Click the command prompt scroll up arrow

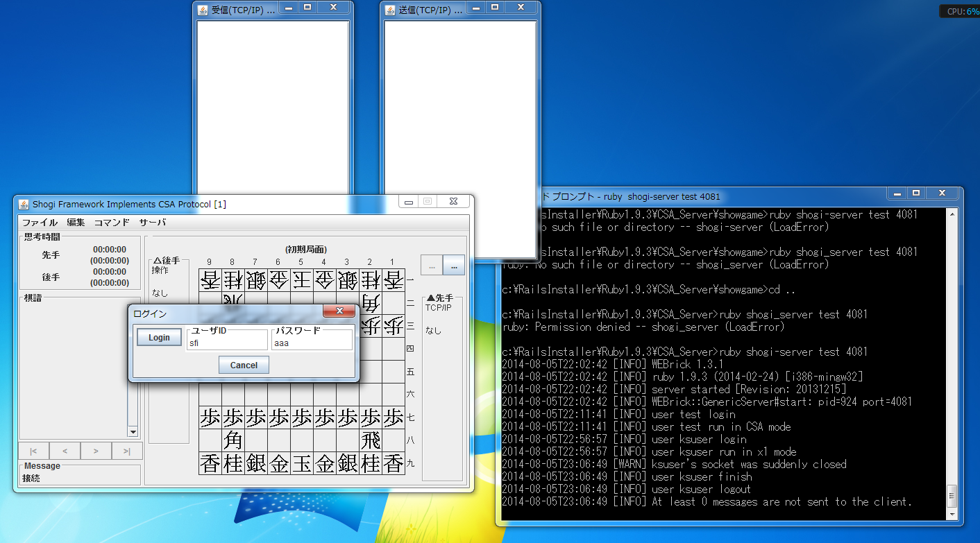(952, 214)
